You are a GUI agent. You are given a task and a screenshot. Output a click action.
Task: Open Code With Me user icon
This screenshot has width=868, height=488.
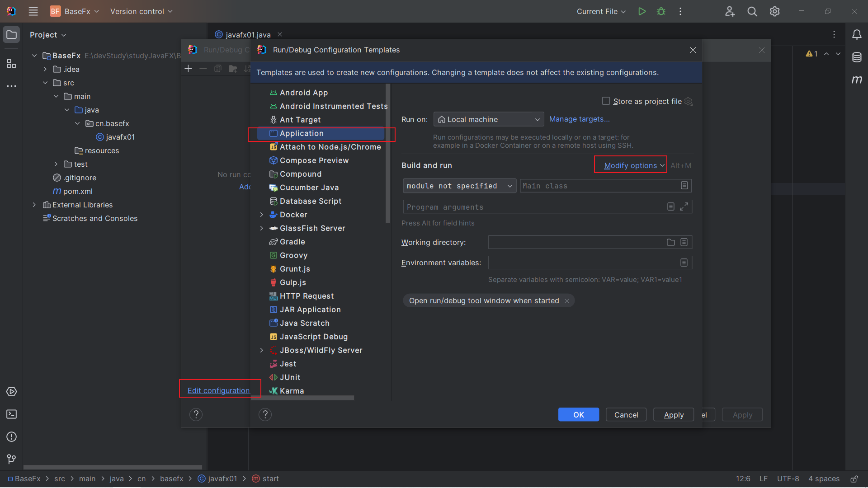coord(730,11)
